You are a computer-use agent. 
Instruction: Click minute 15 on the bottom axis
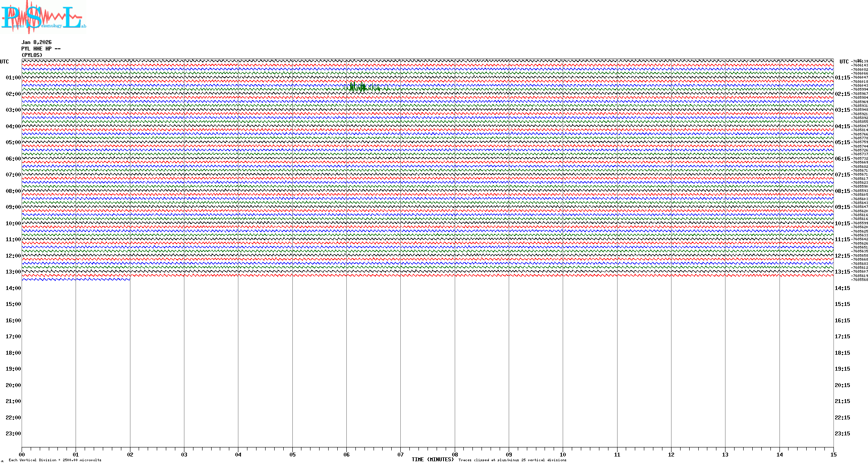(x=833, y=455)
